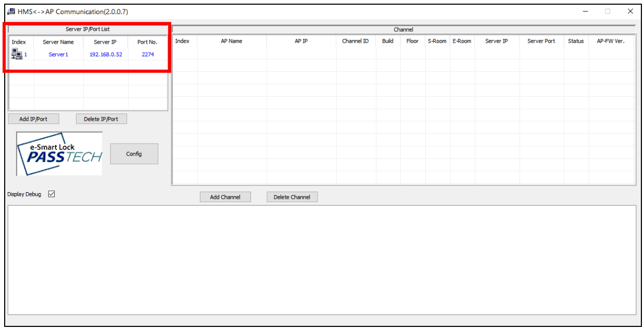Click the Delete Channel button
The height and width of the screenshot is (329, 644).
coord(292,197)
